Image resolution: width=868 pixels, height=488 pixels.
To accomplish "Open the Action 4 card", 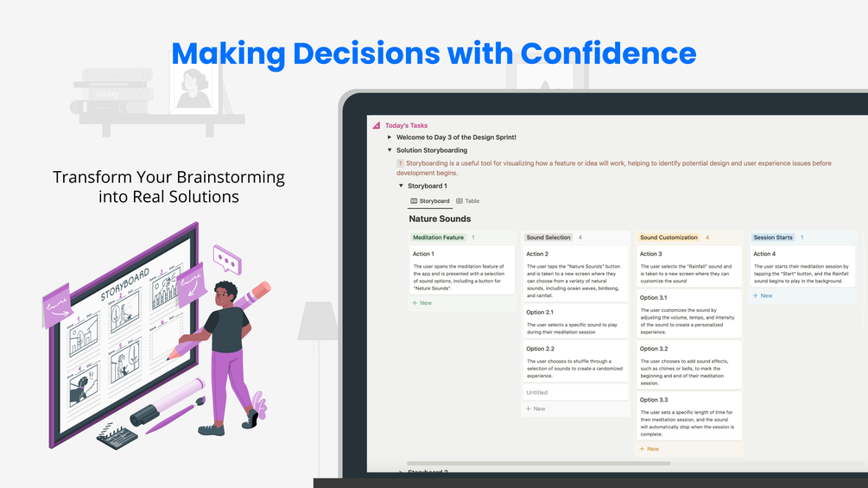I will point(802,267).
